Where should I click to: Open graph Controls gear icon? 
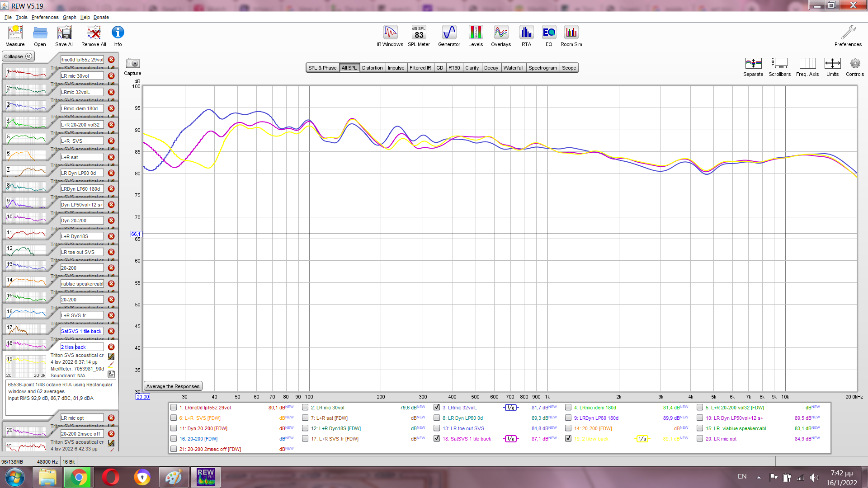[855, 67]
